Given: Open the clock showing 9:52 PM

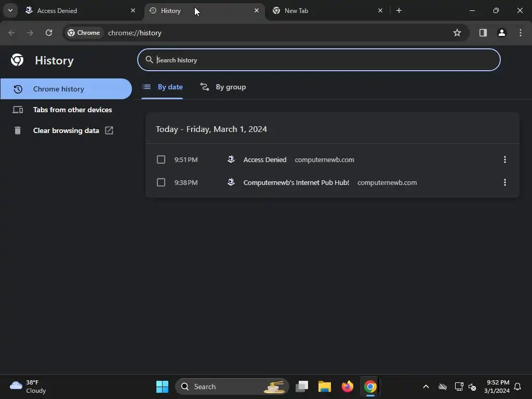Looking at the screenshot, I should pos(497,387).
